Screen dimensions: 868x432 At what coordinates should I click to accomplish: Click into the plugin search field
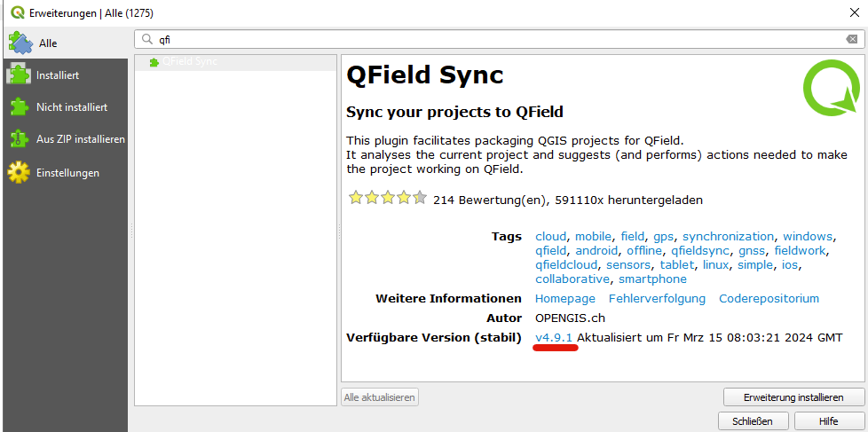(500, 39)
